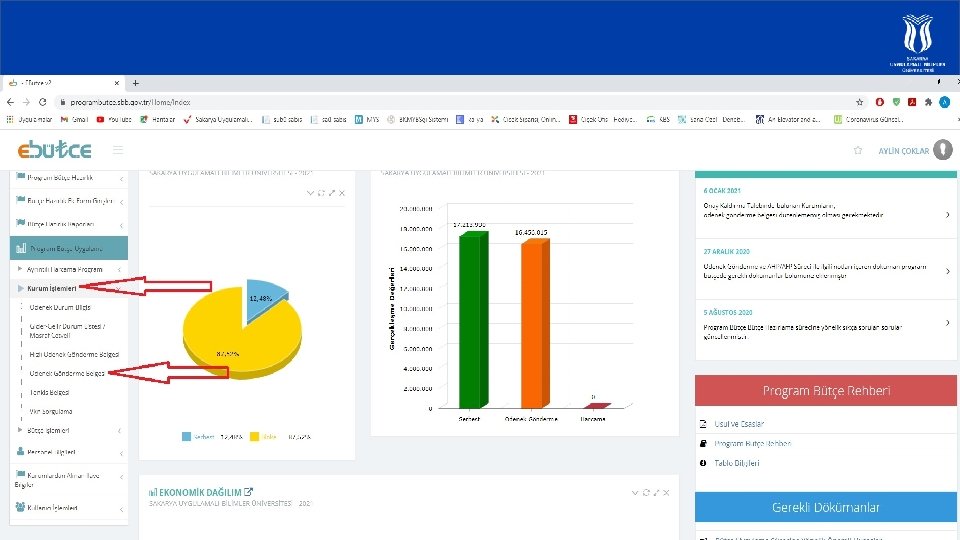Open external link icon beside EKONOMİK DAĞILIM
The width and height of the screenshot is (960, 540).
(x=249, y=492)
